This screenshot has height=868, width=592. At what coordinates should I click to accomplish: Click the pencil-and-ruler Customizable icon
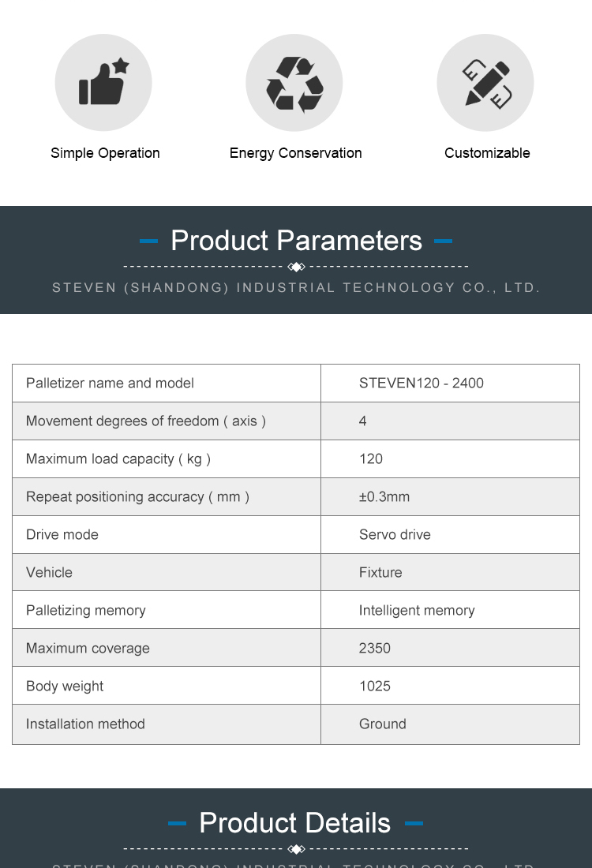coord(485,83)
